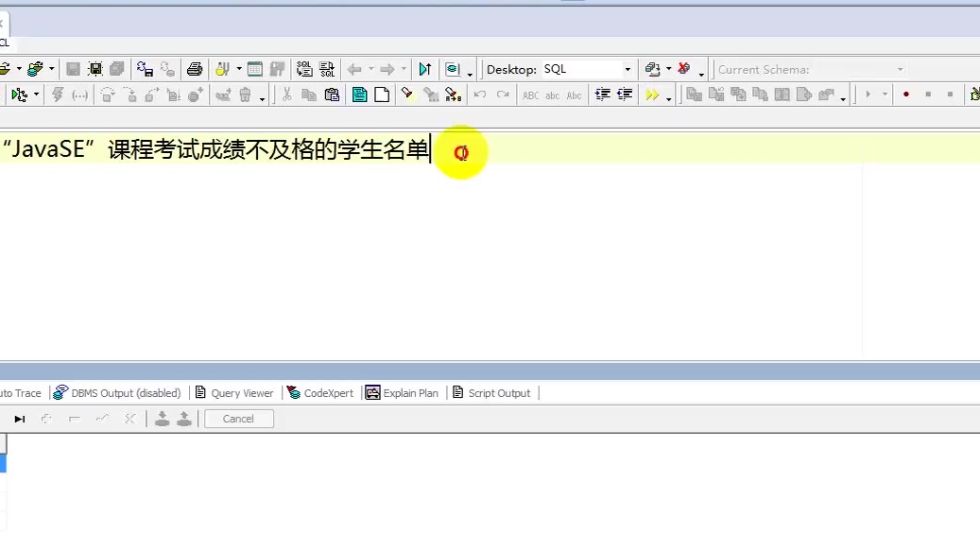The height and width of the screenshot is (551, 980).
Task: Switch to DBMS Output (disabled) tab
Action: 117,393
